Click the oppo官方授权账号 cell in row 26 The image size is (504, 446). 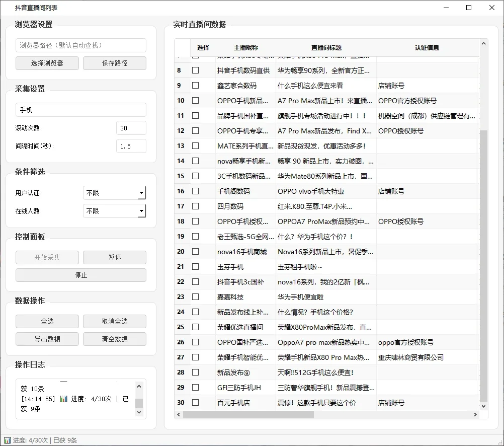[x=427, y=342]
